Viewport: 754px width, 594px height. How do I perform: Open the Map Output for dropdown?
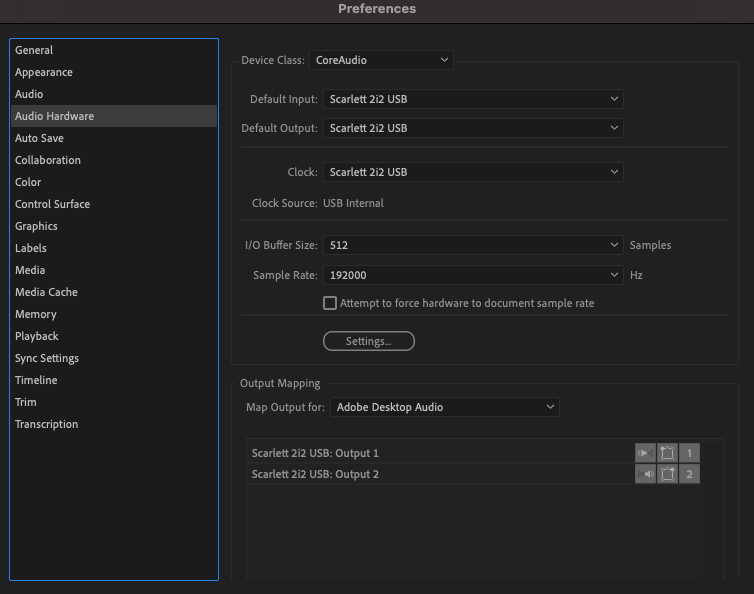coord(445,407)
